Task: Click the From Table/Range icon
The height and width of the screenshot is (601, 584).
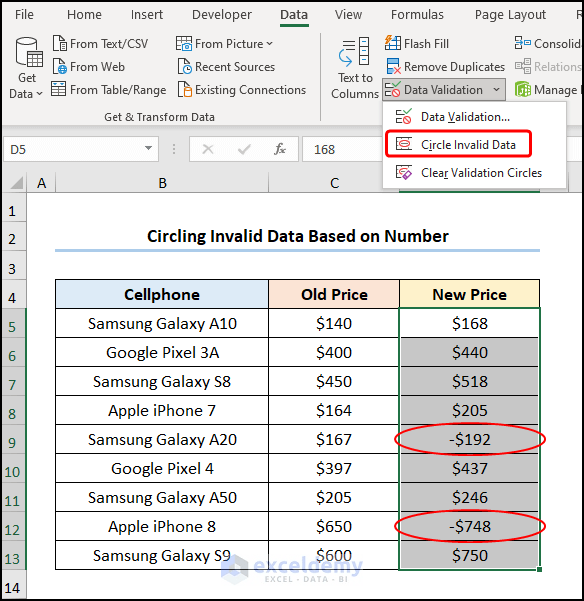Action: click(x=59, y=89)
